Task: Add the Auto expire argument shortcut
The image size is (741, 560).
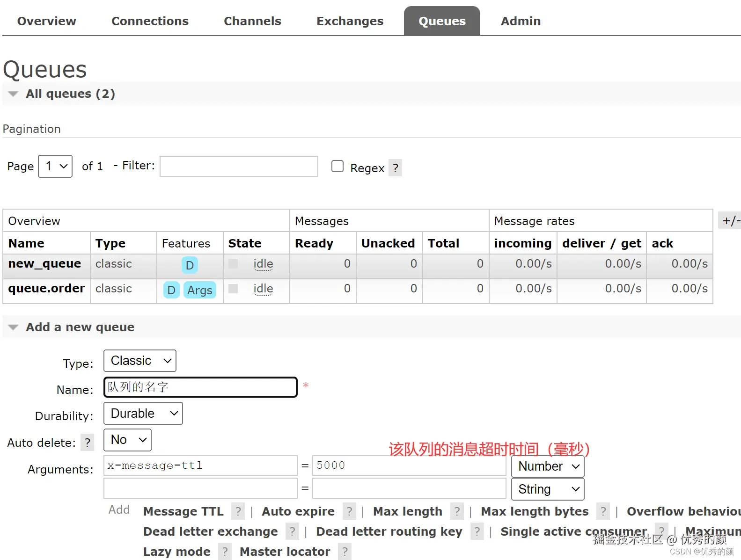Action: click(x=298, y=511)
